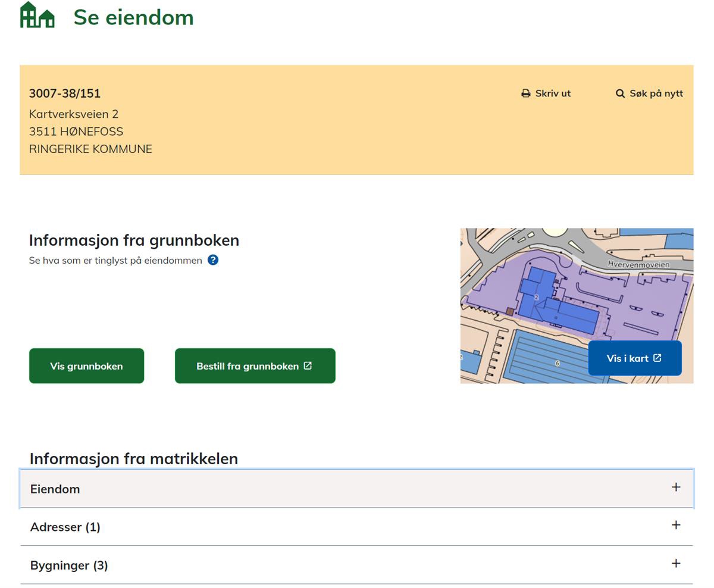This screenshot has width=714, height=588.
Task: Expand the Adresser (1) section
Action: point(65,527)
